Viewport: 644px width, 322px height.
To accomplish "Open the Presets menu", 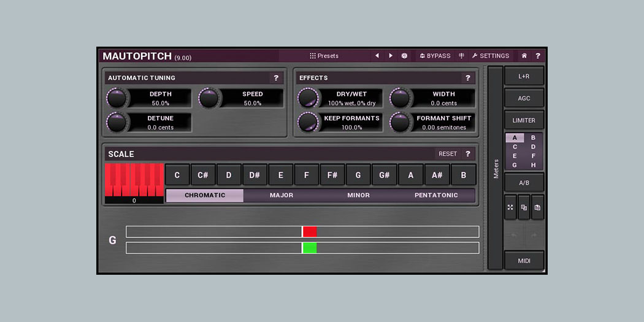I will [324, 56].
